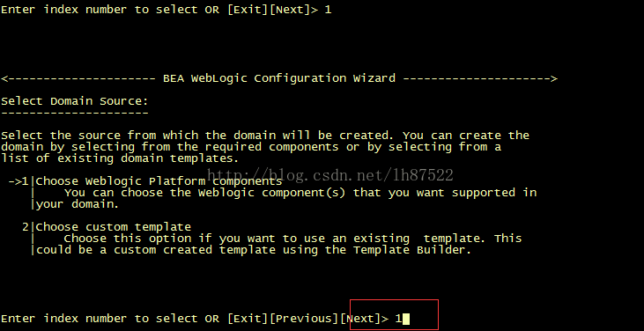Click the typed value 1 on the top line
Viewport: 644px width, 331px height.
point(328,10)
